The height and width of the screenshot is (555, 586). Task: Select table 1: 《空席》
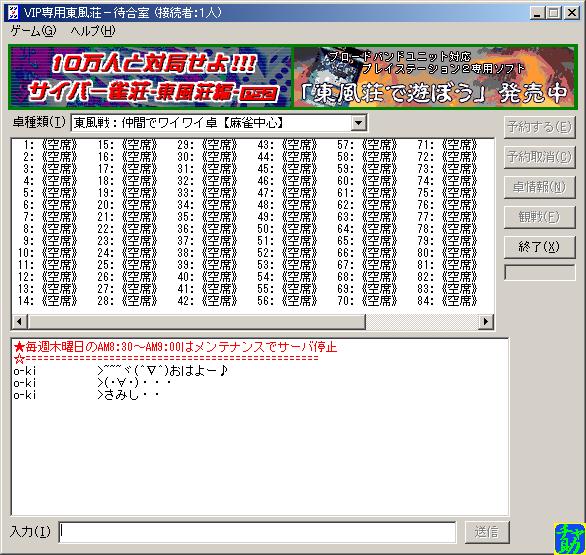point(50,145)
